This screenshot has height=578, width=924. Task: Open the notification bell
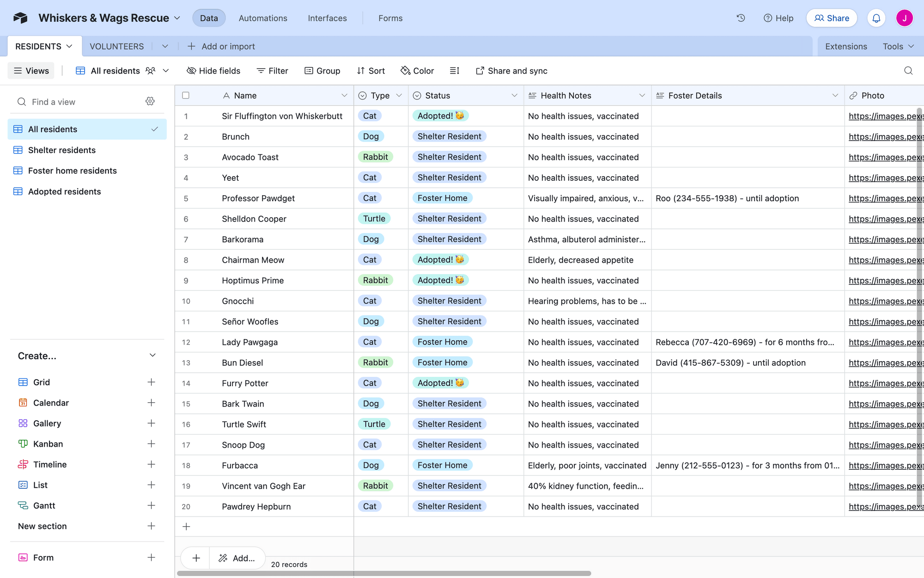tap(876, 18)
